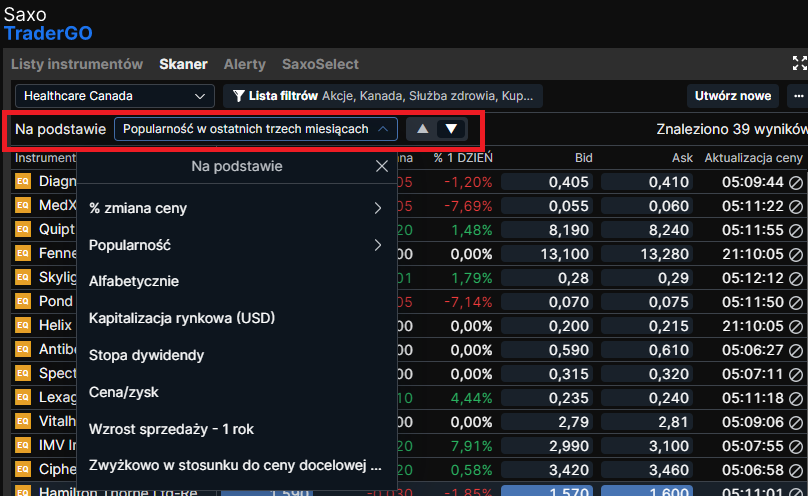Click the three-dots more options button
This screenshot has height=496, width=808.
pyautogui.click(x=798, y=96)
